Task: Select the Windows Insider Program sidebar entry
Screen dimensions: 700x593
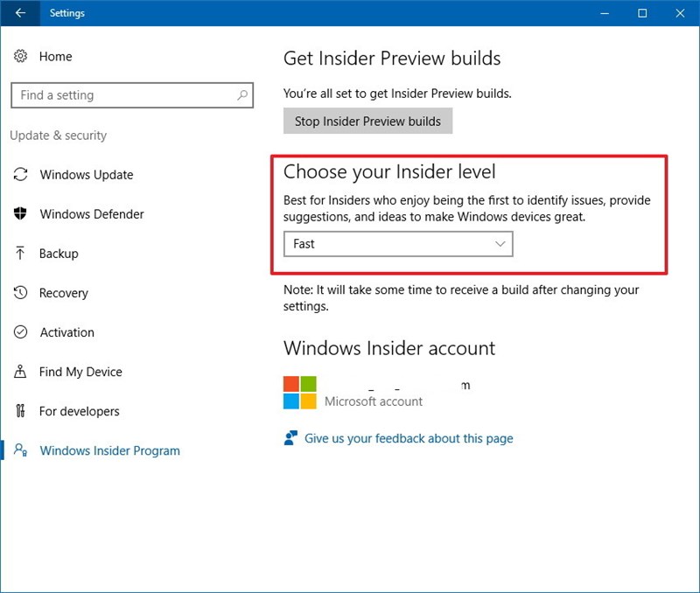Action: 109,450
